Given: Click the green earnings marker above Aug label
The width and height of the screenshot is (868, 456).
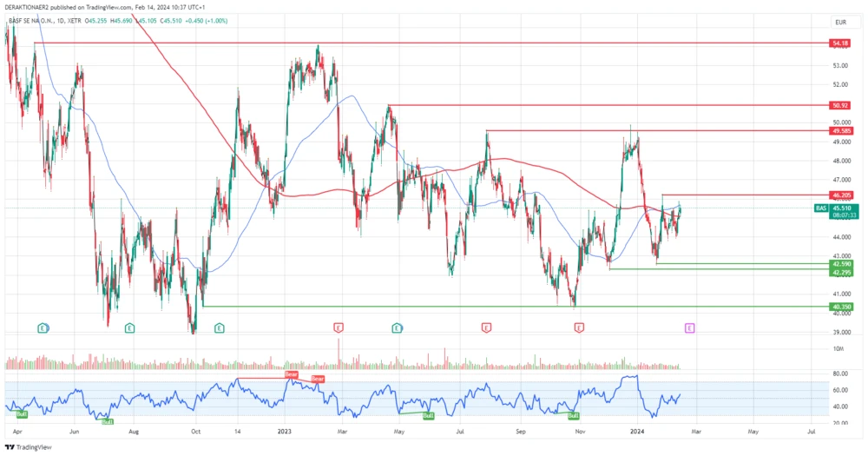Looking at the screenshot, I should 129,328.
